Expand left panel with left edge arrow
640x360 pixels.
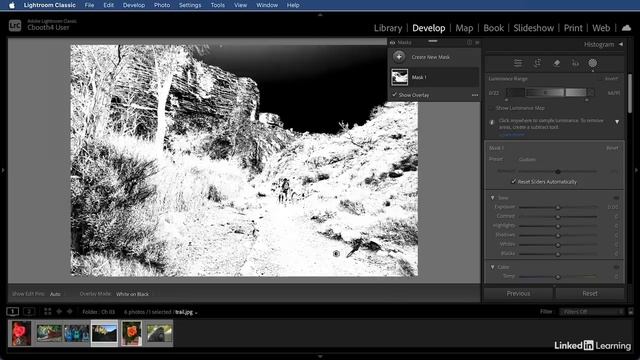click(3, 170)
